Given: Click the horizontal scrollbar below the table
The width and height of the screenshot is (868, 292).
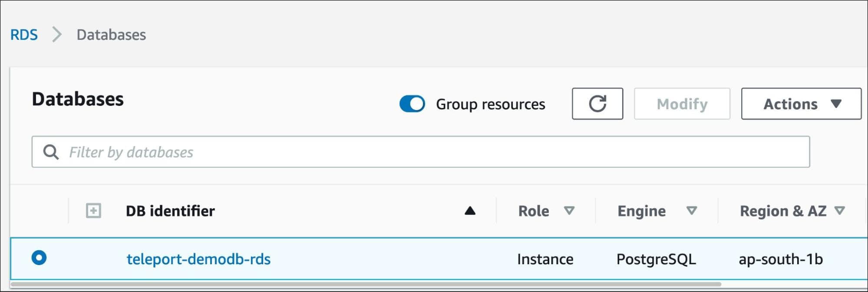Looking at the screenshot, I should coord(366,285).
